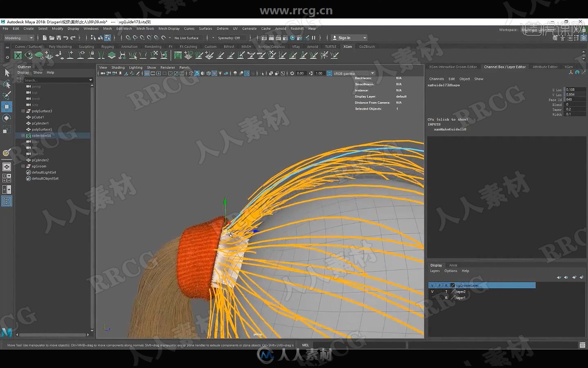Save the current scene

click(58, 38)
